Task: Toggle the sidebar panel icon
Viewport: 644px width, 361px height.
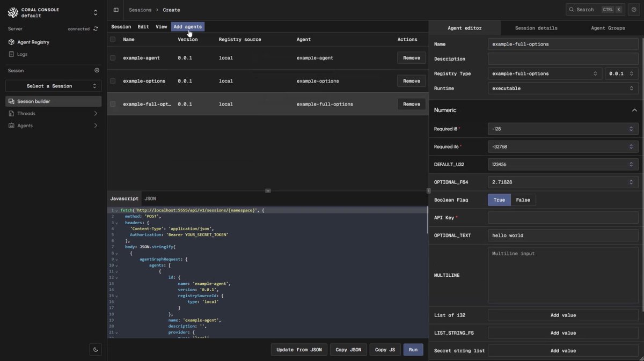Action: [x=116, y=10]
